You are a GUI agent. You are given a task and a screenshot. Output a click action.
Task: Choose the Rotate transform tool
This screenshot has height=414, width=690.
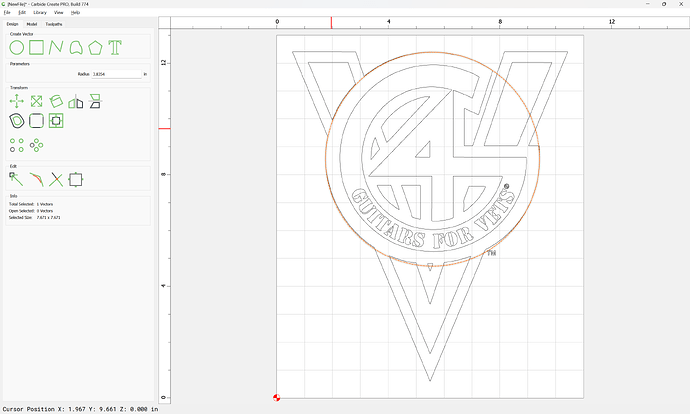pos(56,101)
